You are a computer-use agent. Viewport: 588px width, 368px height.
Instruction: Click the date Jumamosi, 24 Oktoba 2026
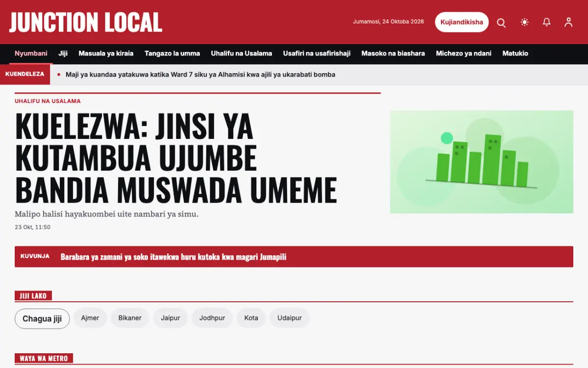click(x=389, y=22)
